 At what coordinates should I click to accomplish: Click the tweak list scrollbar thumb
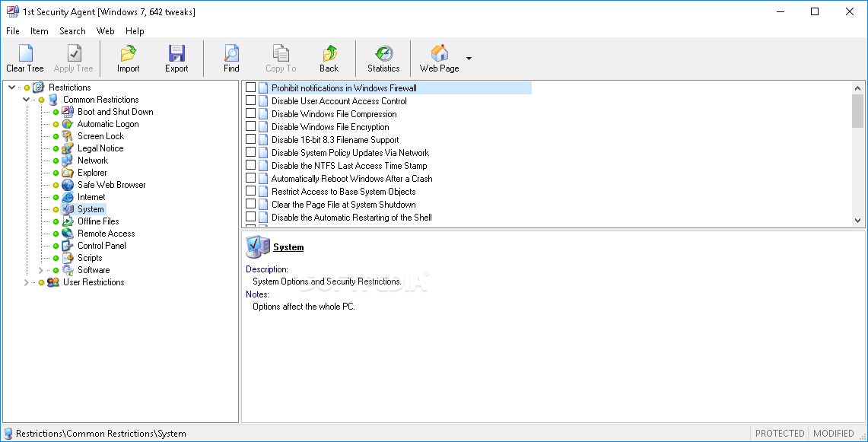[x=858, y=111]
